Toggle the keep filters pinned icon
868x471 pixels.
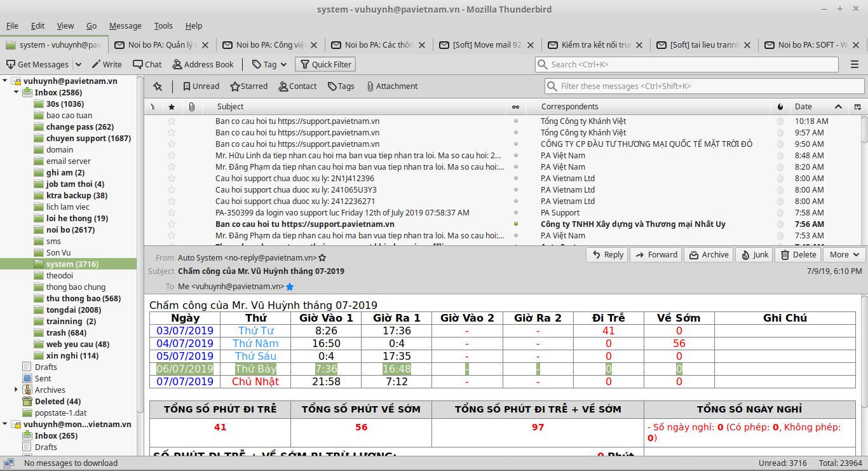(158, 86)
